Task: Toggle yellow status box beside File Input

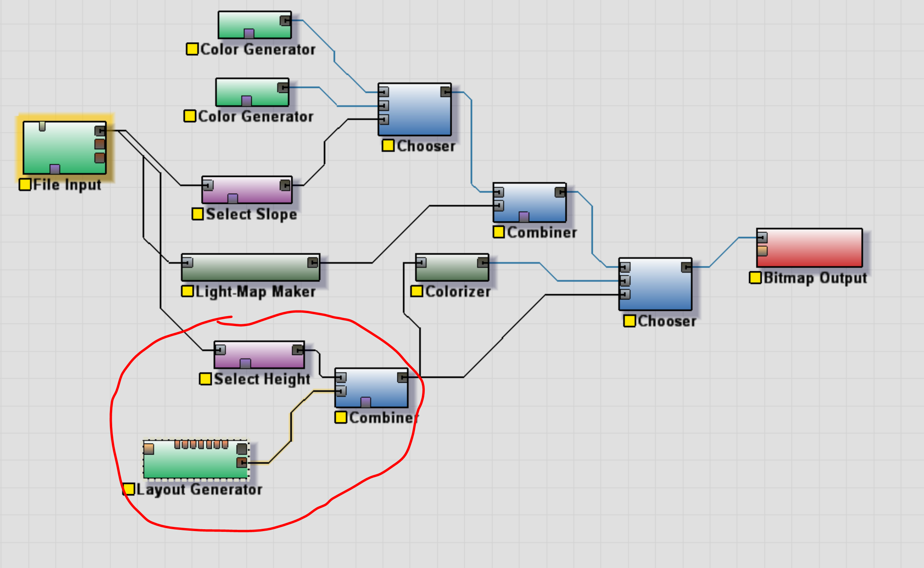Action: (x=25, y=185)
